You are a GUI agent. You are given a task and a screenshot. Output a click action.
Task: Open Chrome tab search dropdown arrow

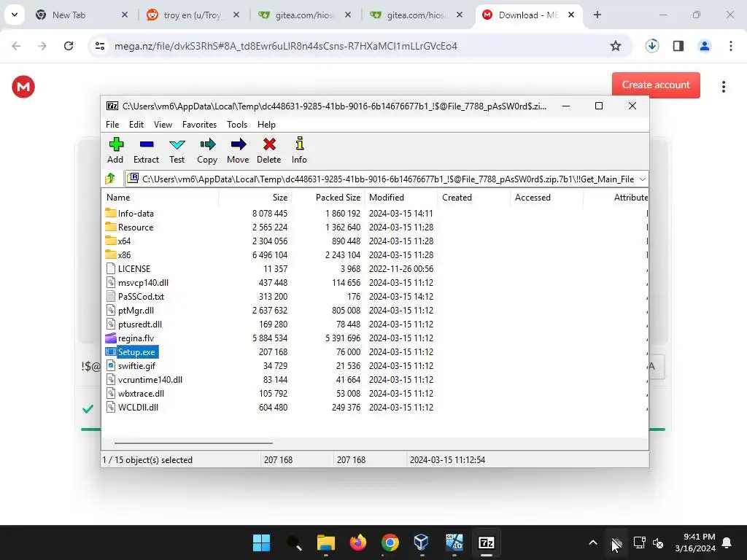coord(15,15)
